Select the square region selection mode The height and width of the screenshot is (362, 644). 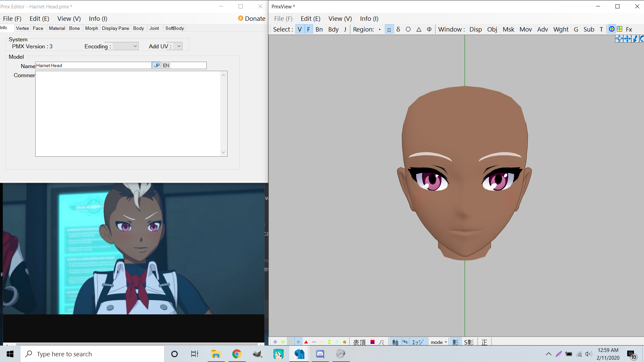coord(389,29)
